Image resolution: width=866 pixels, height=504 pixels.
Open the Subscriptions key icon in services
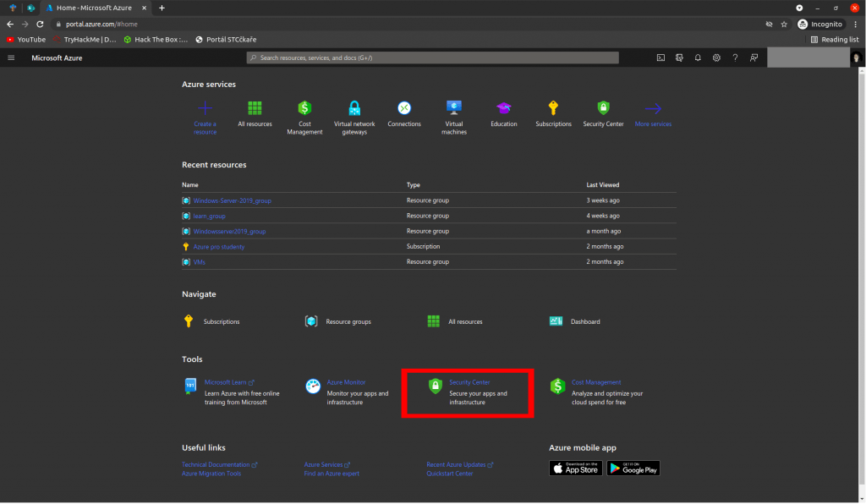click(553, 108)
